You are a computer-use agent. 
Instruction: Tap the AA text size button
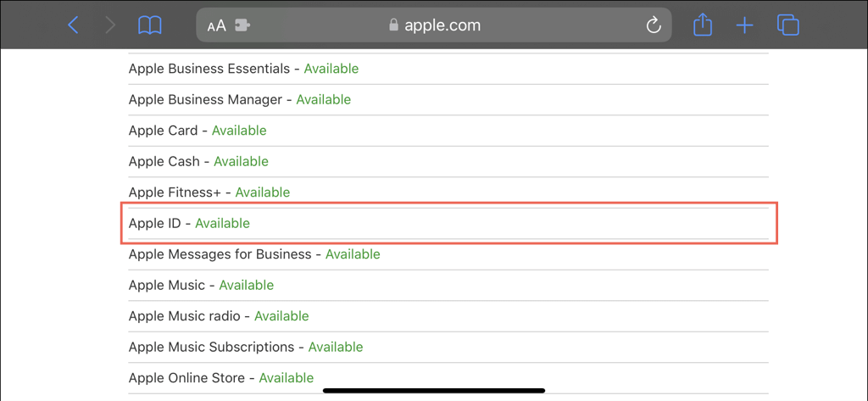(x=216, y=25)
